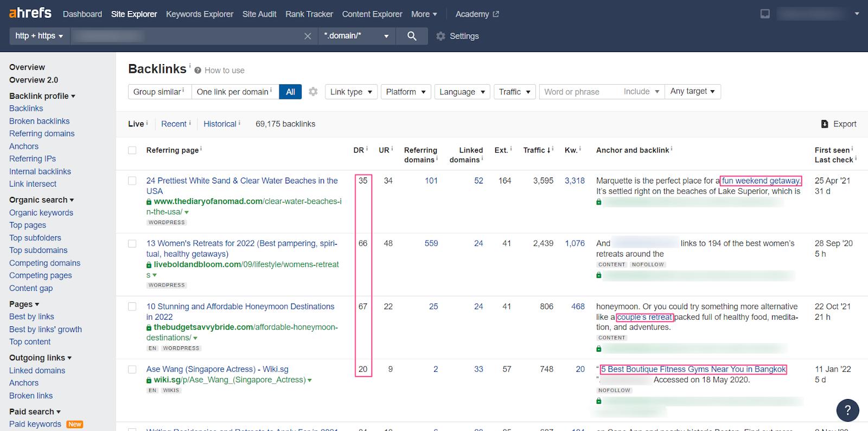
Task: Open Best by links' growth
Action: pos(46,329)
